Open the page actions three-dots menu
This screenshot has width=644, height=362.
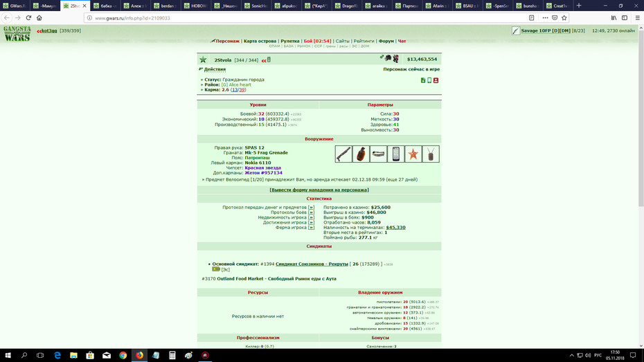tap(545, 17)
